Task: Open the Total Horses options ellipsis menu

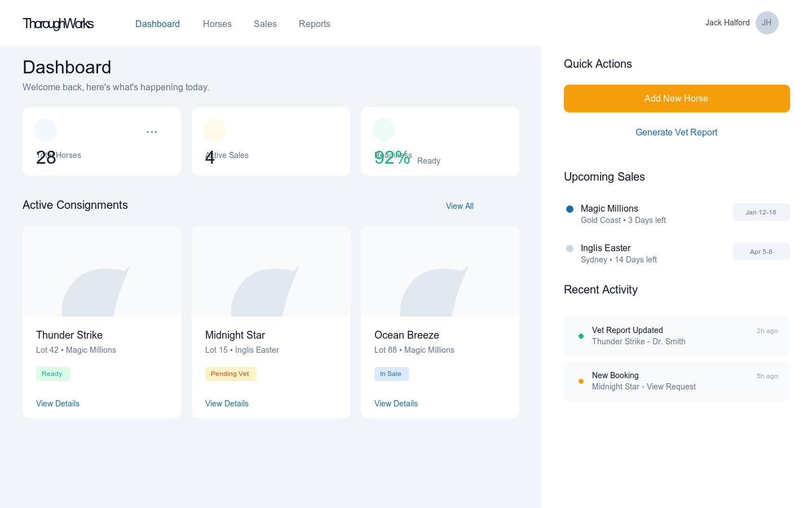Action: coord(152,132)
